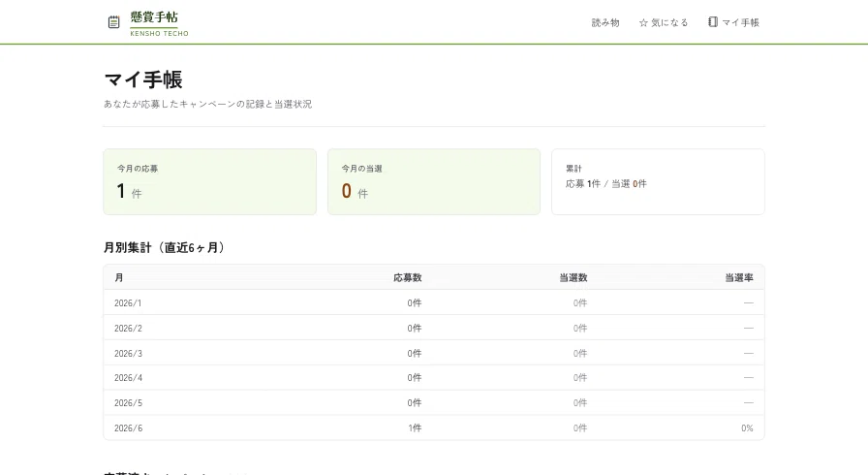Click the notepad logo icon
The height and width of the screenshot is (475, 868).
coord(113,22)
